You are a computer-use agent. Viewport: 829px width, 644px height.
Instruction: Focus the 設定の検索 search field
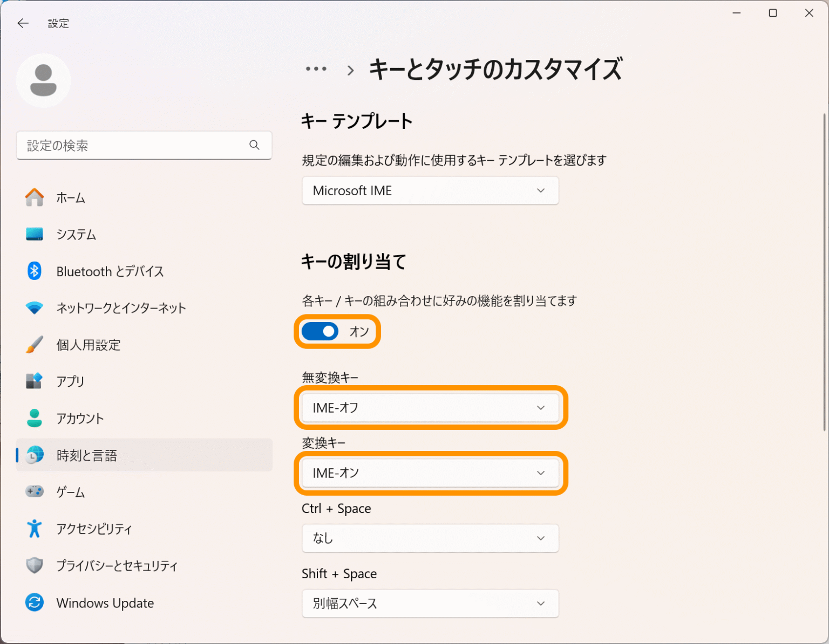(135, 145)
